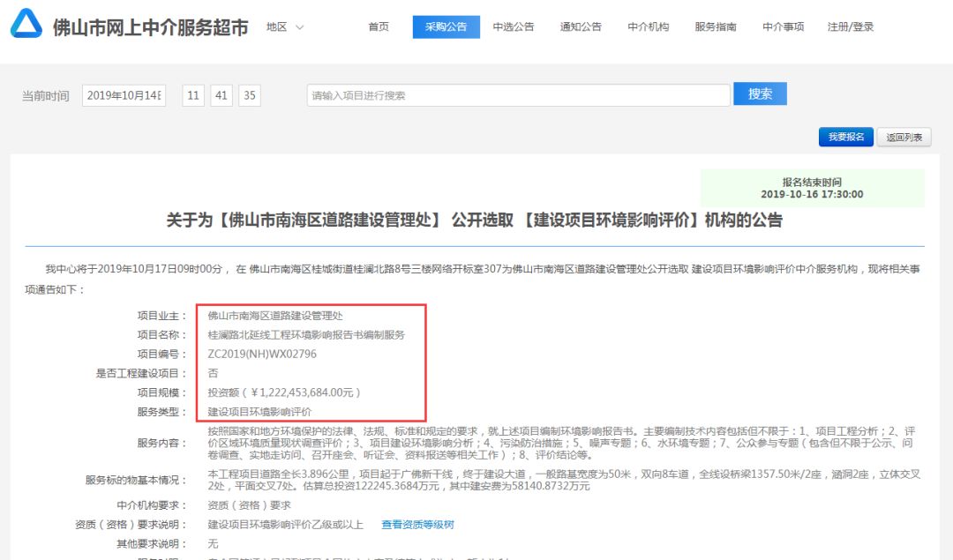This screenshot has width=953, height=560.
Task: Click the minute box showing 41
Action: coord(221,95)
